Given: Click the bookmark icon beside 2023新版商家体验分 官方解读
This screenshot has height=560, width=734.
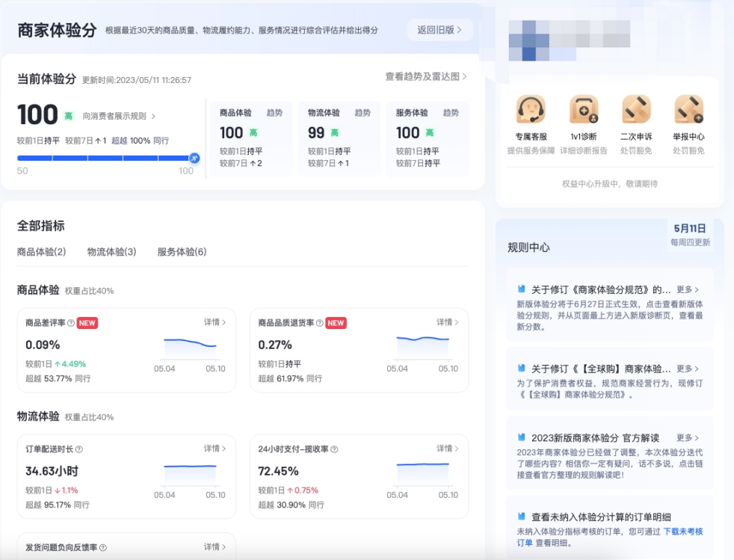Looking at the screenshot, I should pyautogui.click(x=521, y=437).
